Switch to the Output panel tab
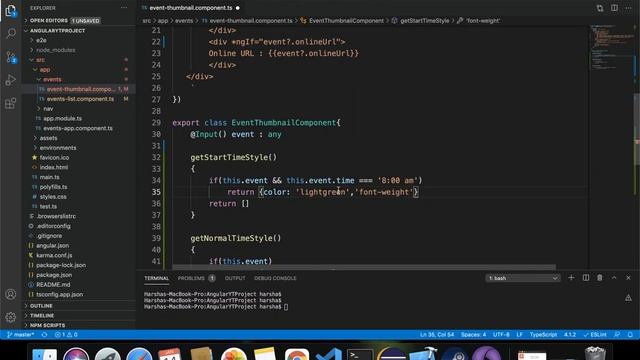This screenshot has height=360, width=640. 235,278
